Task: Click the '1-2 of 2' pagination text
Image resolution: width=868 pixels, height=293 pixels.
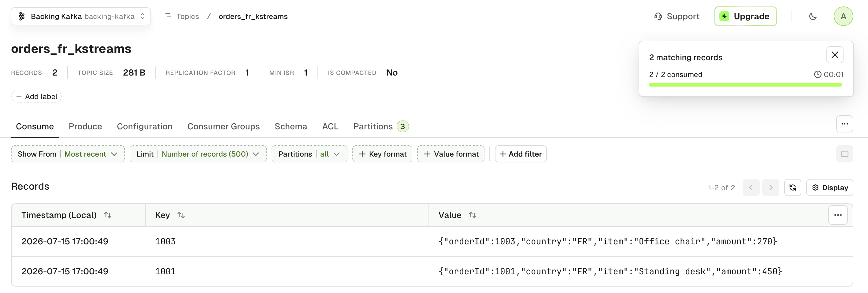Action: tap(721, 187)
